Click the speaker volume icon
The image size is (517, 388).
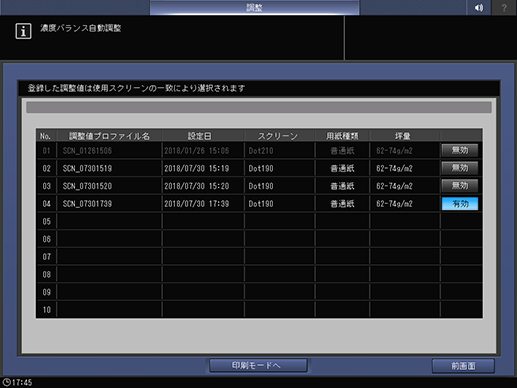coord(478,7)
